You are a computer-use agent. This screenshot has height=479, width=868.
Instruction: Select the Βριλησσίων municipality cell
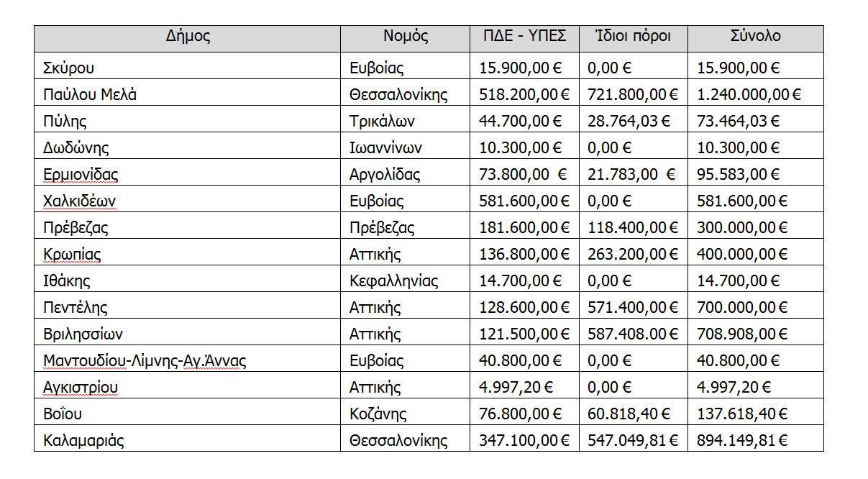pyautogui.click(x=83, y=334)
